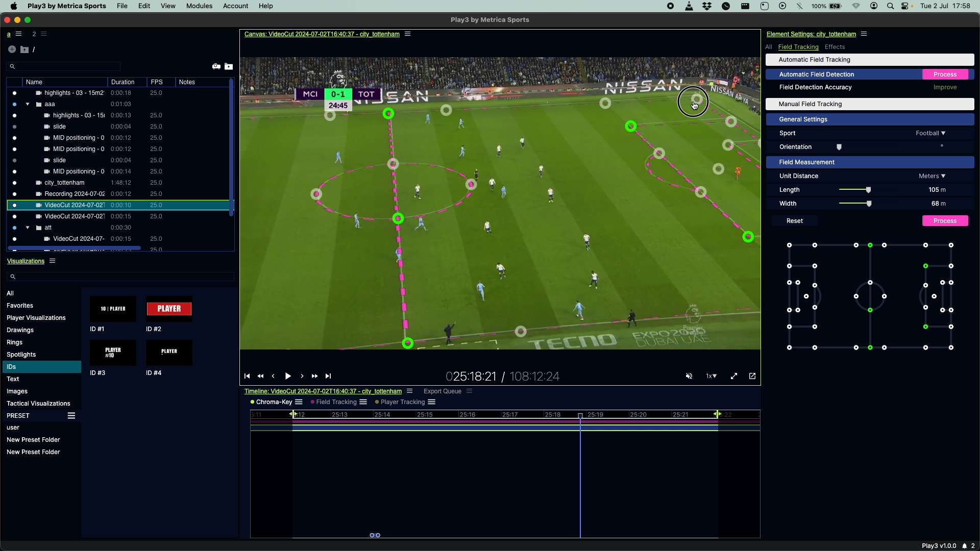Adjust the field Length slider
This screenshot has height=551, width=980.
pyautogui.click(x=868, y=190)
